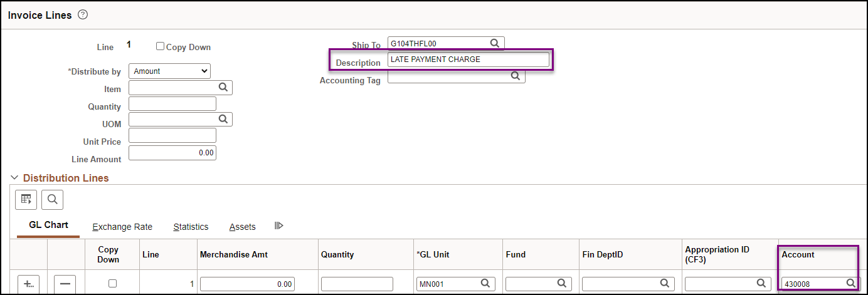Open the GL Unit MN001 lookup
This screenshot has width=868, height=295.
tap(485, 284)
